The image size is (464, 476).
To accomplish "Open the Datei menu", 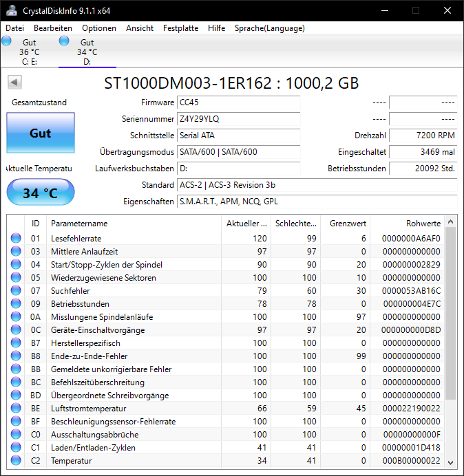I will coord(14,28).
